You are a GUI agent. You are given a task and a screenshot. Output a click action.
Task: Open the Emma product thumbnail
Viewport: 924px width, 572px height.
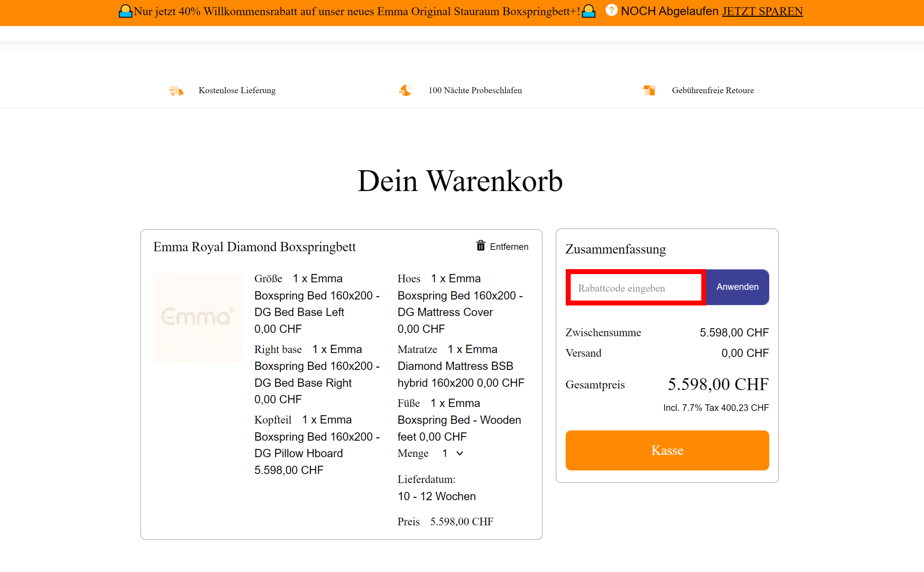point(197,318)
